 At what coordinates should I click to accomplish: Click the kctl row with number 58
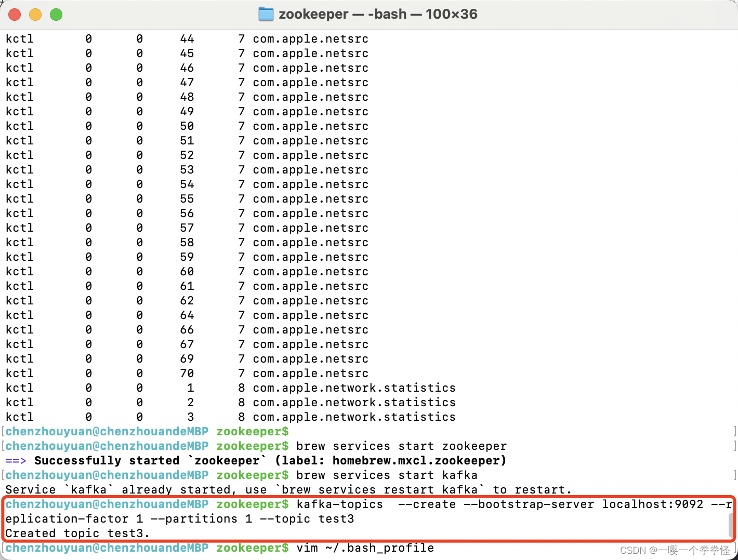click(187, 243)
